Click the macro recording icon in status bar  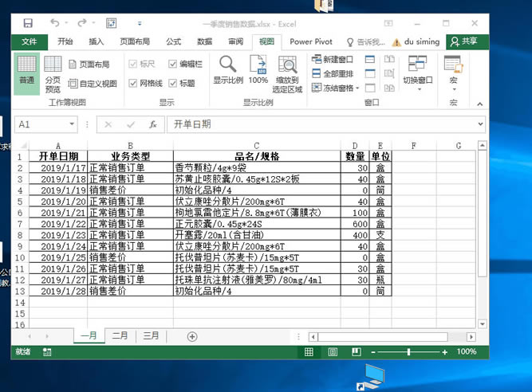(x=47, y=352)
